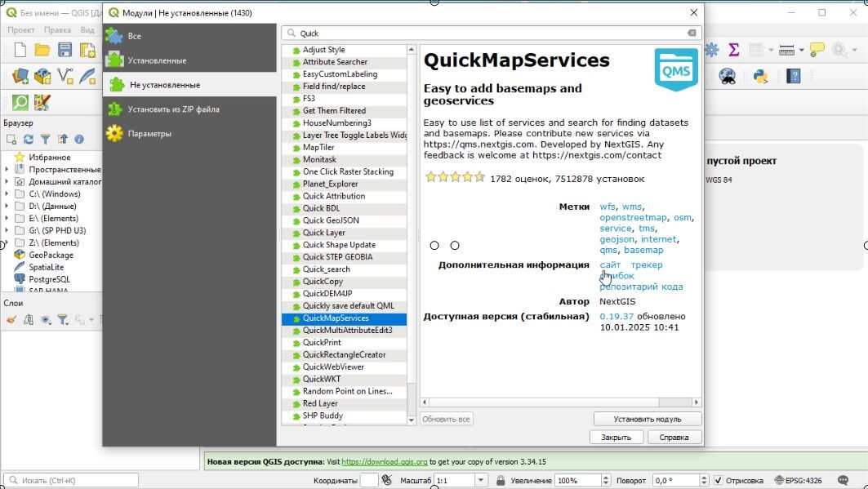
Task: Open the Measure tool dropdown arrow
Action: click(802, 51)
